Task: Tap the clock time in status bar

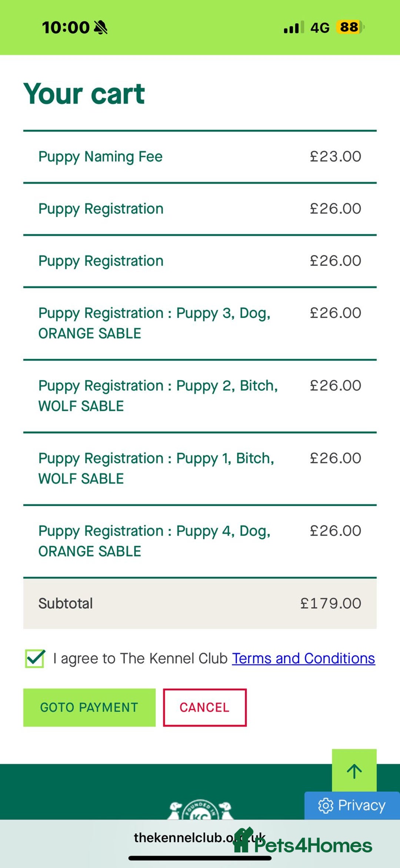Action: (66, 27)
